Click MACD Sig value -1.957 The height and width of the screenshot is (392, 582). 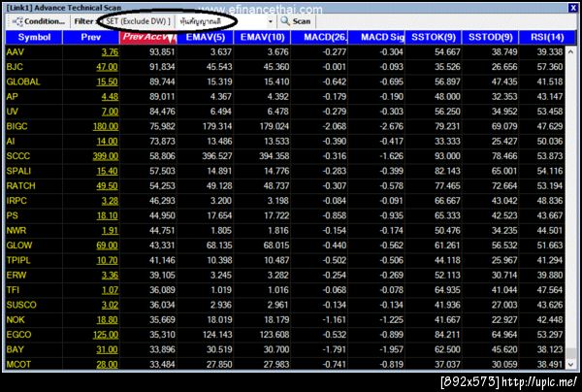pos(391,349)
